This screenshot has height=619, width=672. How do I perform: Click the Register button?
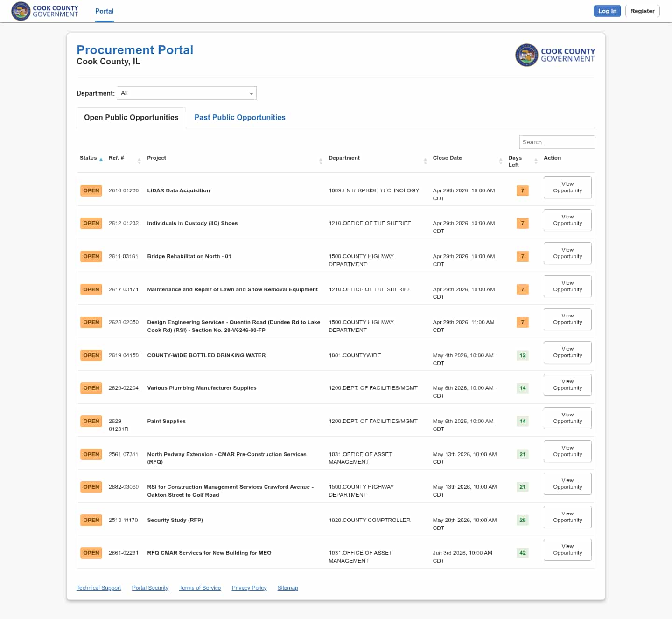tap(642, 11)
